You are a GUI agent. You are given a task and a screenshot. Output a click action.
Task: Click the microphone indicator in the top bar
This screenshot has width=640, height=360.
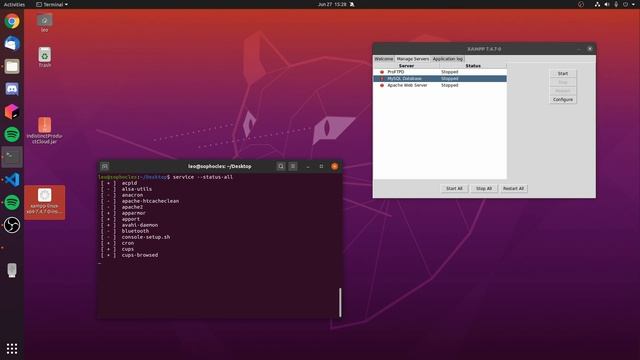pyautogui.click(x=616, y=4)
